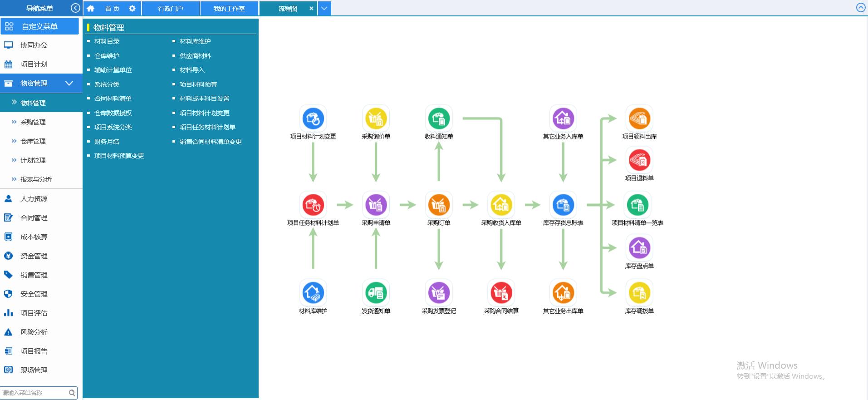Click the settings gear beside 首页
868x400 pixels.
coord(132,8)
